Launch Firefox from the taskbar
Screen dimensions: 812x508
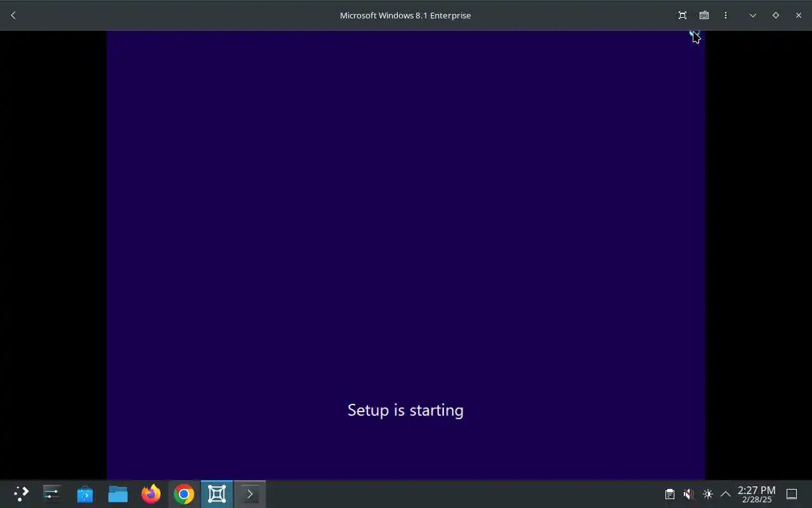tap(151, 494)
